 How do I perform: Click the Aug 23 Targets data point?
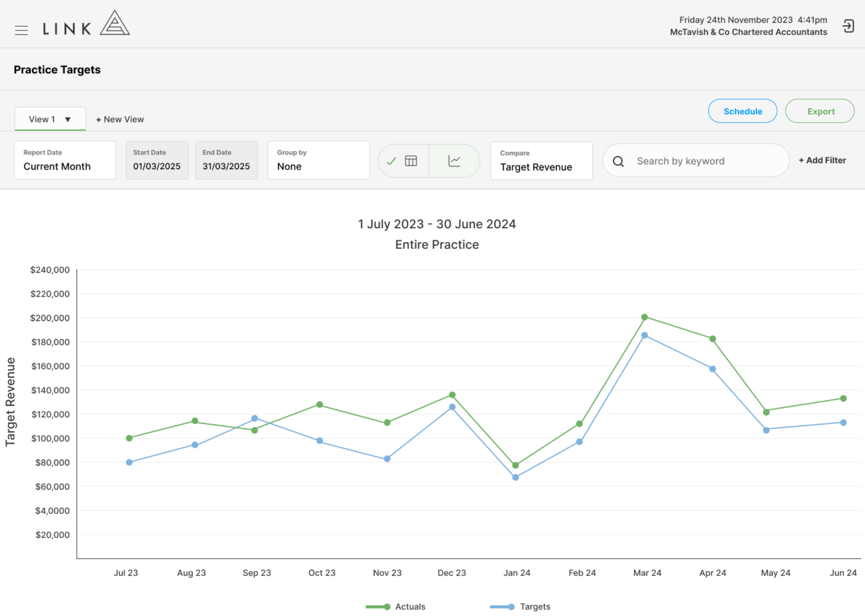195,445
